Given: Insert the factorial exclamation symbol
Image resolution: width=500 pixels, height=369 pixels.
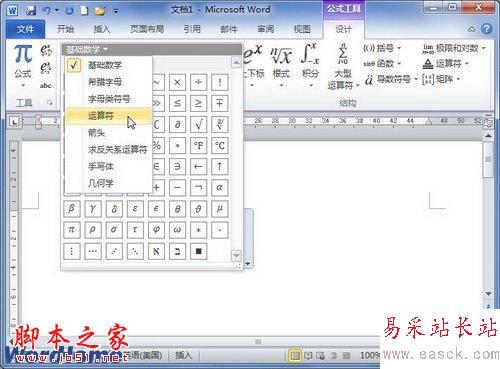Looking at the screenshot, I should (220, 82).
